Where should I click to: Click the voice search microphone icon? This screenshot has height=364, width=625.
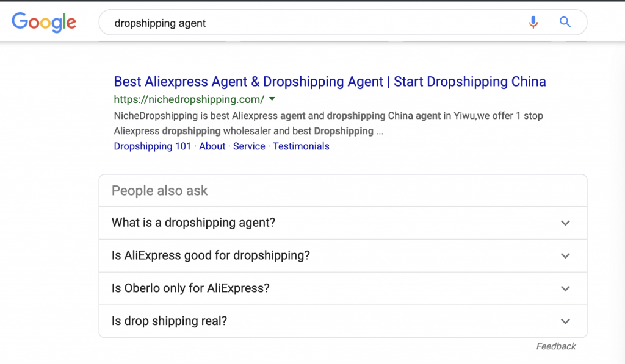coord(533,23)
